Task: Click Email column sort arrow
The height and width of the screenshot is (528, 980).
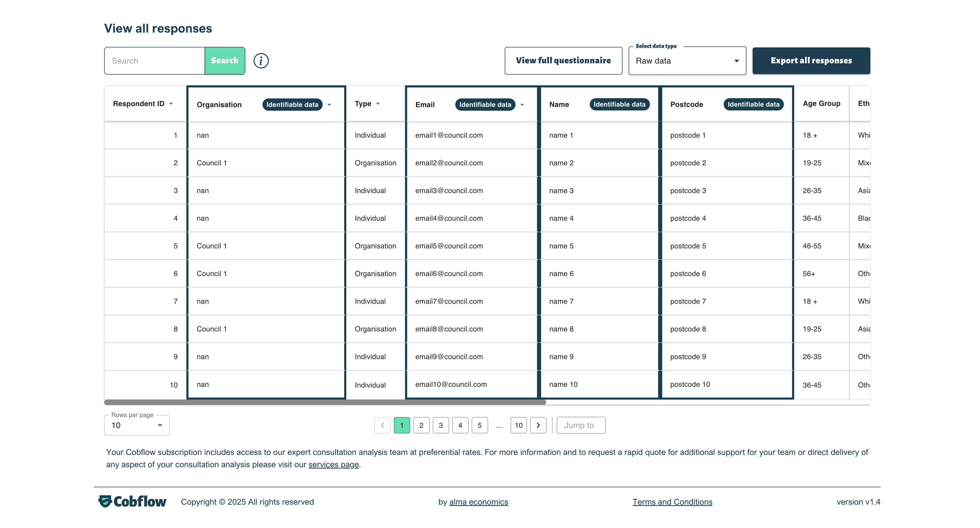Action: (522, 105)
